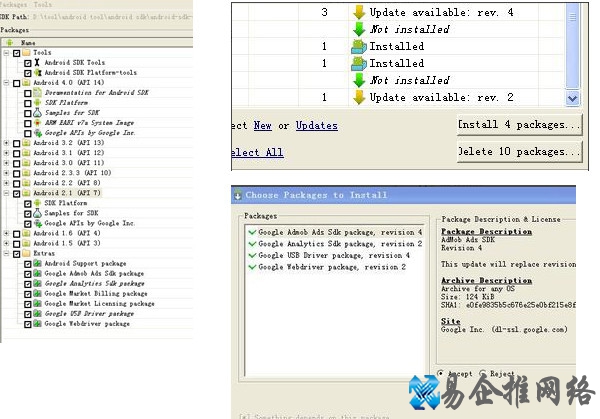Click the Samples for SDK flask icon under Android 4.0
600x419 pixels.
[37, 112]
